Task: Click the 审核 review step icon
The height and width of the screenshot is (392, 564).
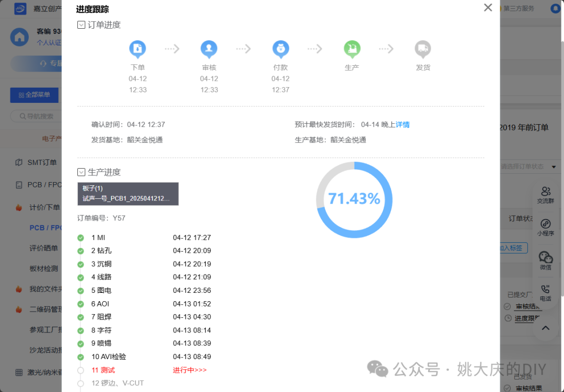Action: pos(209,49)
